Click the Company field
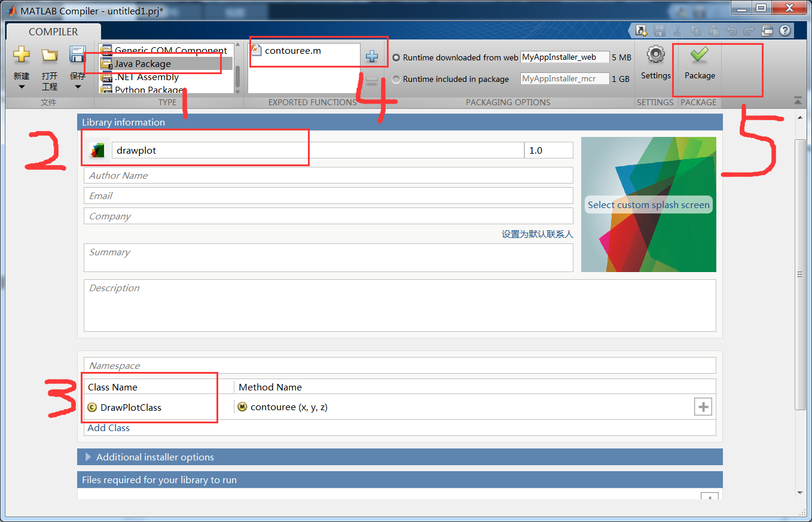 328,216
